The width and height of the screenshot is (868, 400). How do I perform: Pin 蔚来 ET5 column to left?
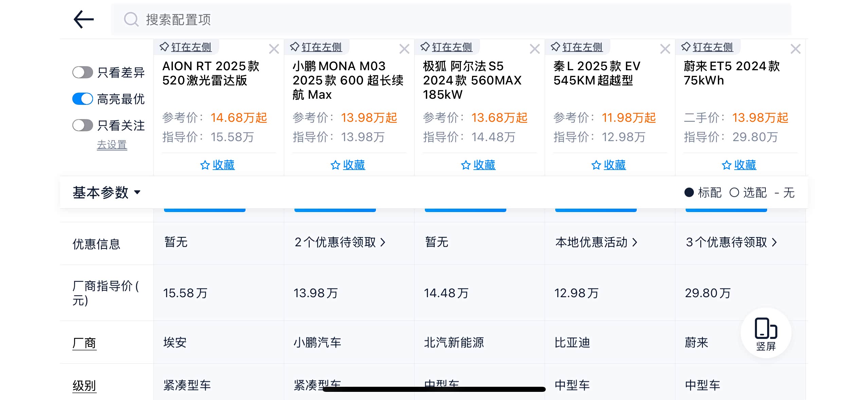(x=707, y=47)
